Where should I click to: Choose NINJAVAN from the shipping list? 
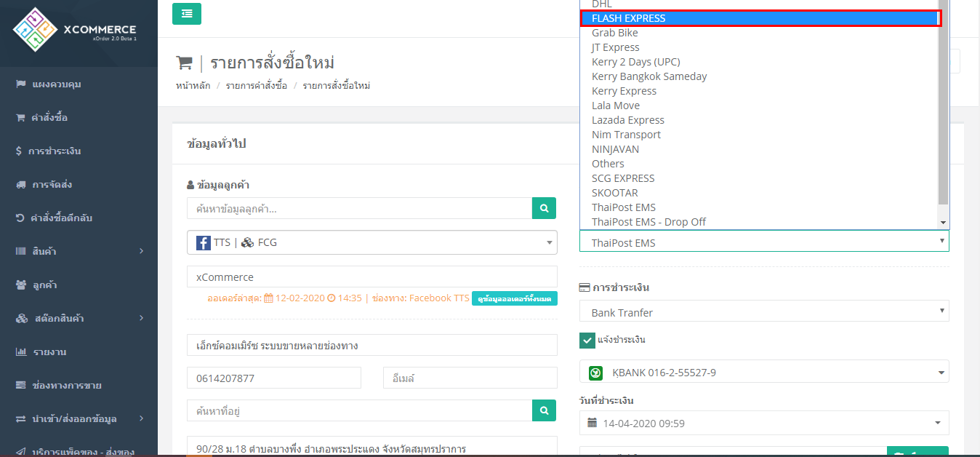759,149
